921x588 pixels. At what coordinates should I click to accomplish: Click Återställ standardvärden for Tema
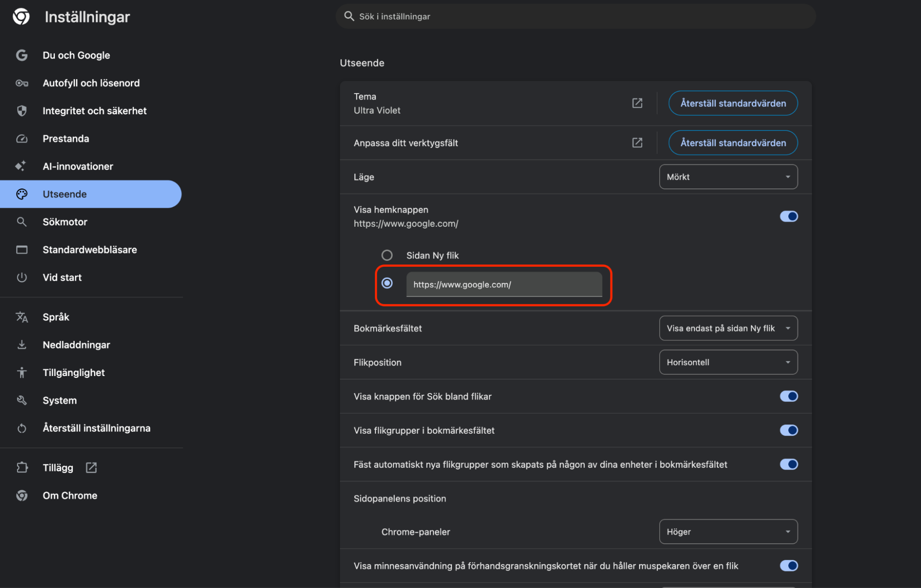click(733, 103)
